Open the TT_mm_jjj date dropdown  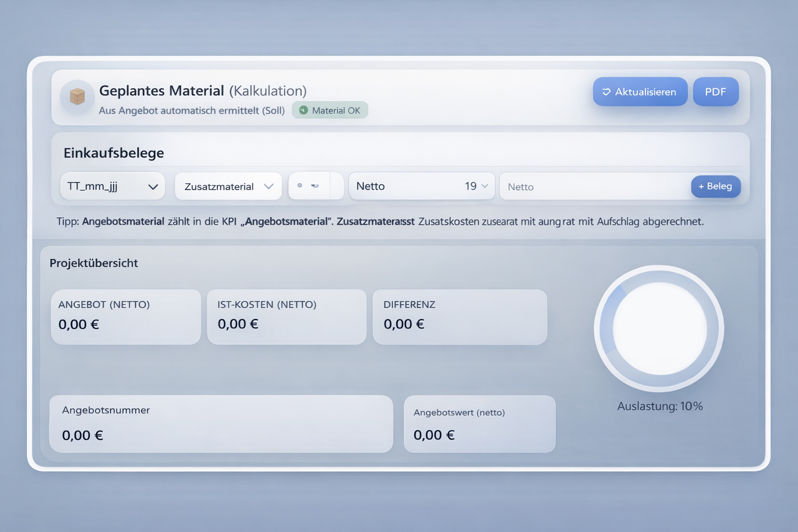[112, 187]
